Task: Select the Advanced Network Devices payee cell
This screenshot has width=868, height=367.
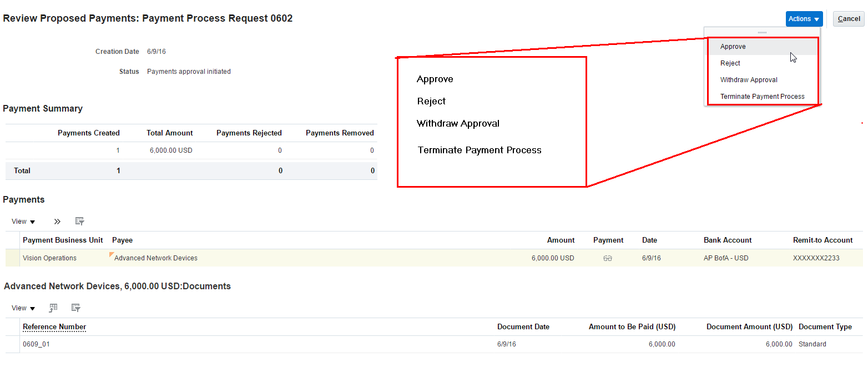Action: [156, 258]
